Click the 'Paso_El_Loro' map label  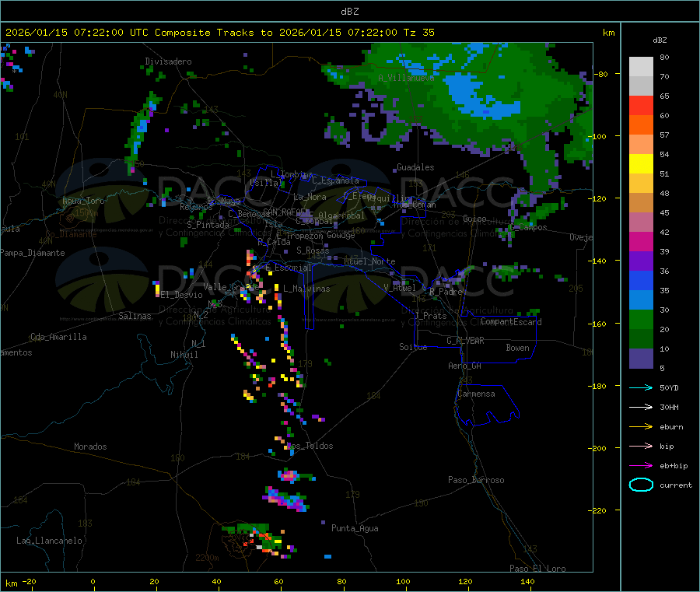coord(537,569)
